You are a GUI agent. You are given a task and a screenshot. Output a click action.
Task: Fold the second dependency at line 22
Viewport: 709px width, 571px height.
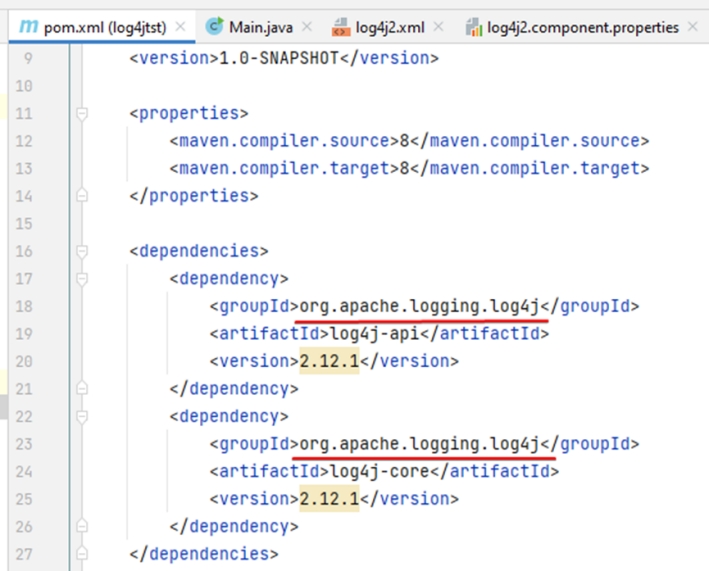pos(83,416)
